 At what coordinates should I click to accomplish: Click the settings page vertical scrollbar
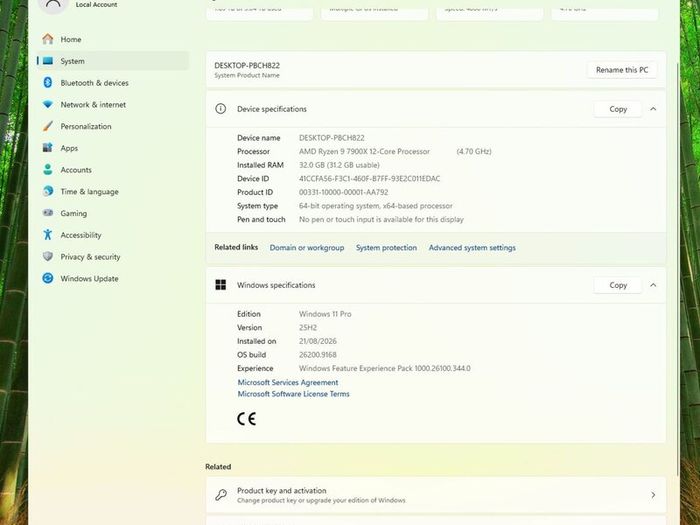click(679, 268)
